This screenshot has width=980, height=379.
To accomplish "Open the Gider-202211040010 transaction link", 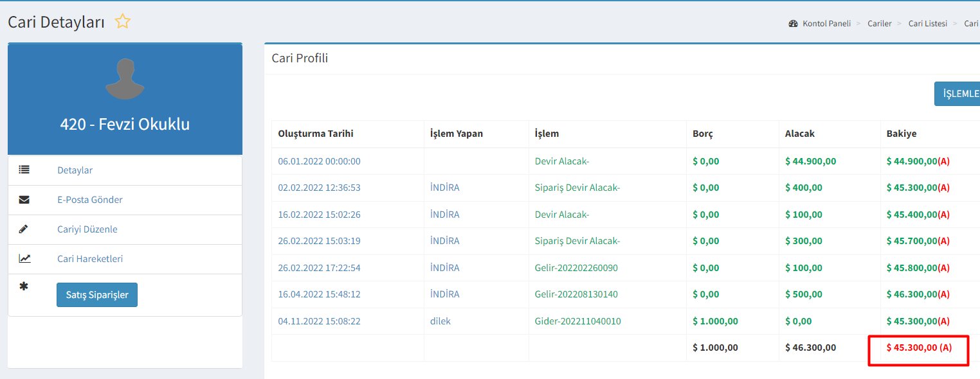I will click(x=577, y=321).
